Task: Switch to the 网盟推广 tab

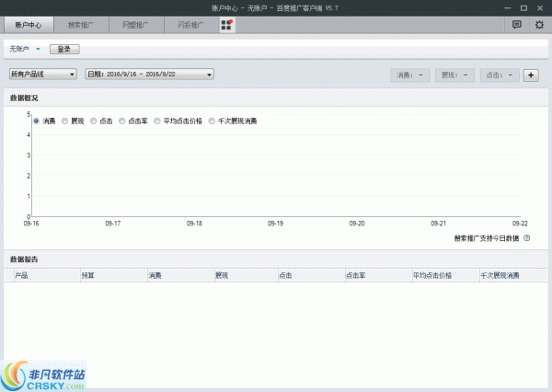Action: coord(136,25)
